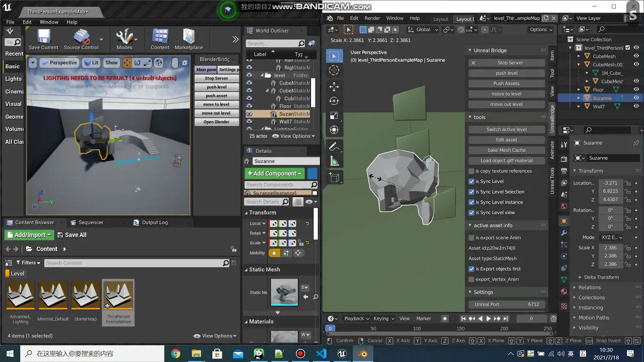
Task: Open Windows Start menu
Action: click(10, 353)
